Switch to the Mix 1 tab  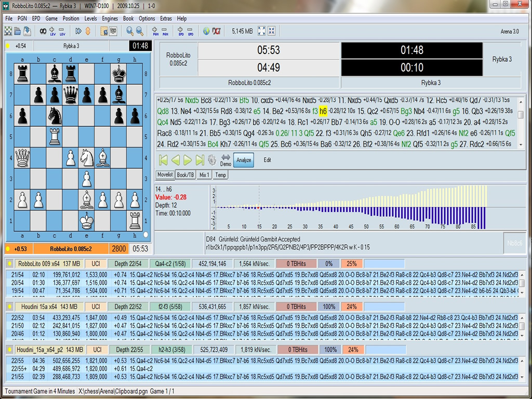(204, 175)
